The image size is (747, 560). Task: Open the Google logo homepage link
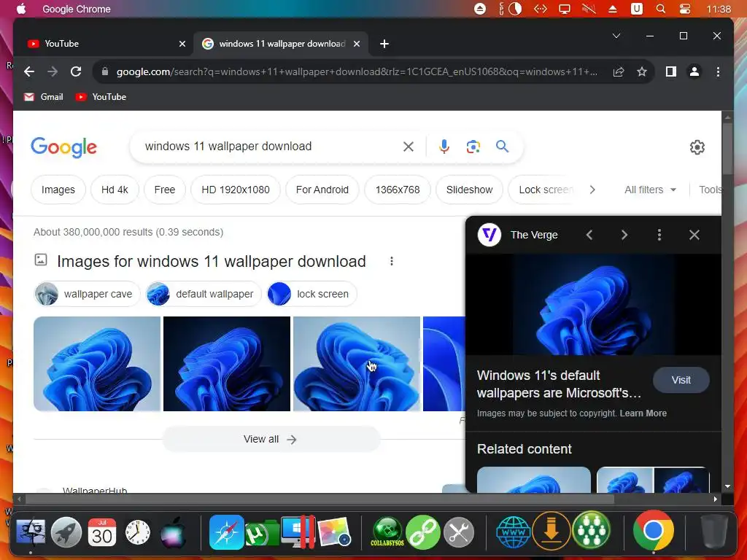click(x=64, y=147)
